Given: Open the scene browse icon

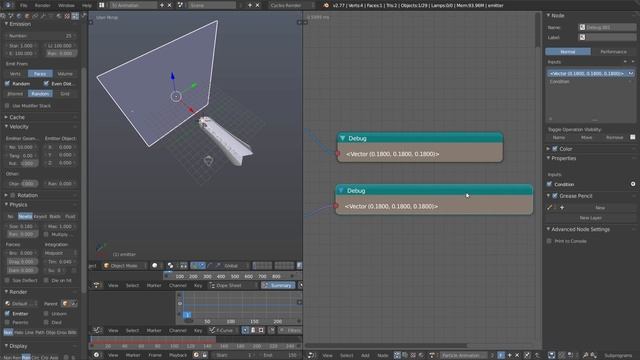Looking at the screenshot, I should 180,5.
